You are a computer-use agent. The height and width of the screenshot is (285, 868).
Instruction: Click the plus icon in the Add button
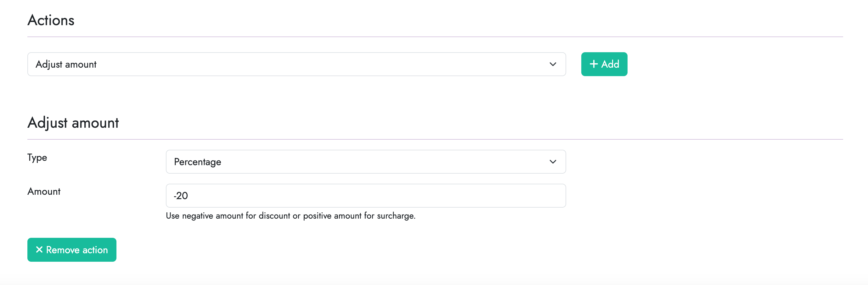[594, 64]
